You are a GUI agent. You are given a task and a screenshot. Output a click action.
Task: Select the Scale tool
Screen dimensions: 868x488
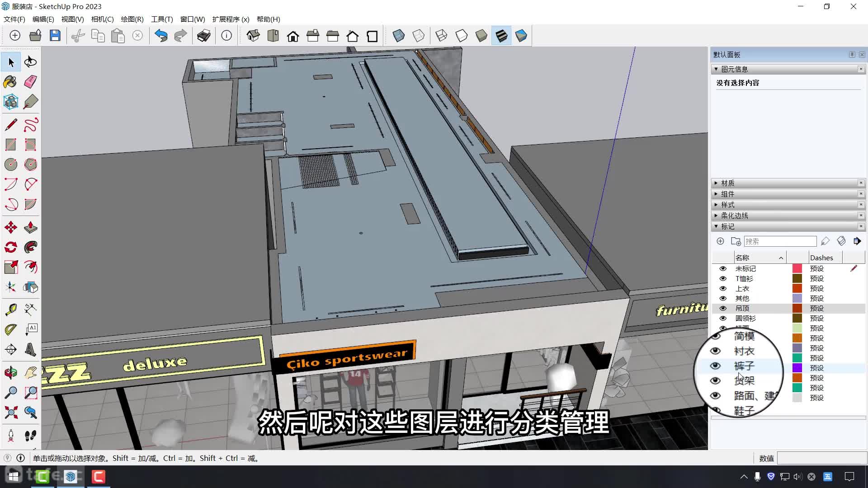11,267
